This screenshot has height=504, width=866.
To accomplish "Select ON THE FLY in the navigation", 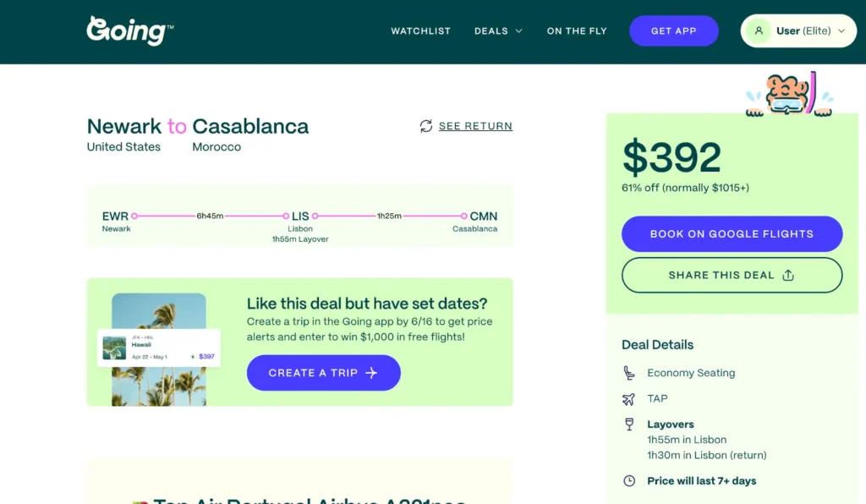I will coord(576,30).
